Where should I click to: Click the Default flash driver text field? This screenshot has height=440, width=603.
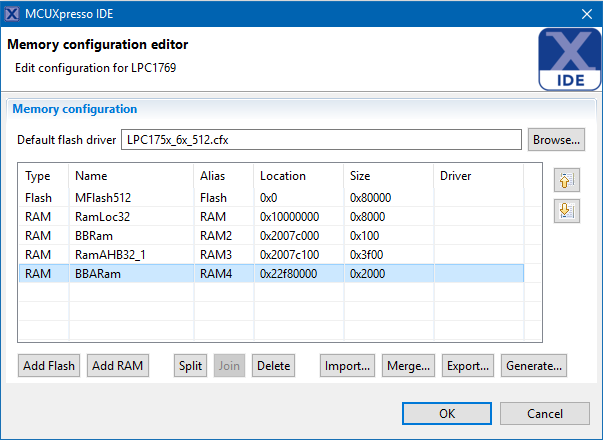pos(320,139)
